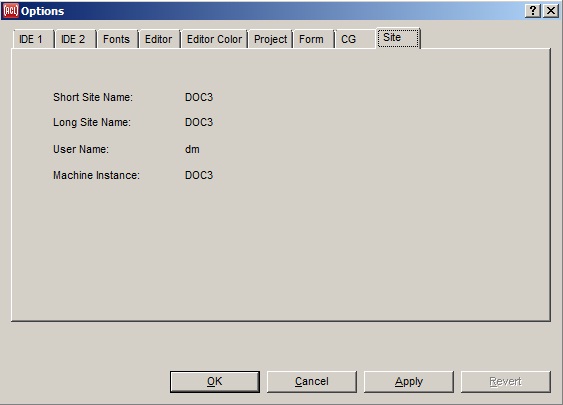Viewport: 563px width, 405px height.
Task: Select the Fonts tab
Action: click(117, 39)
